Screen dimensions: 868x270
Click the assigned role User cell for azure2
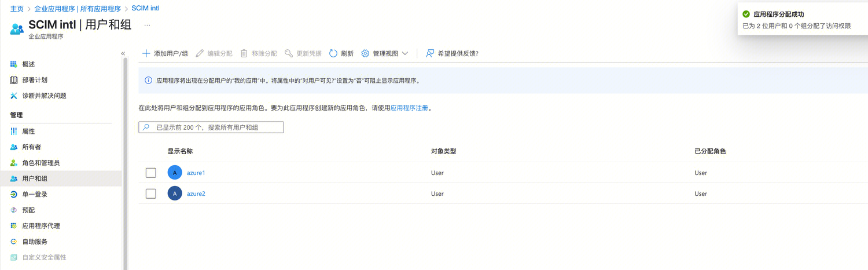pyautogui.click(x=701, y=194)
